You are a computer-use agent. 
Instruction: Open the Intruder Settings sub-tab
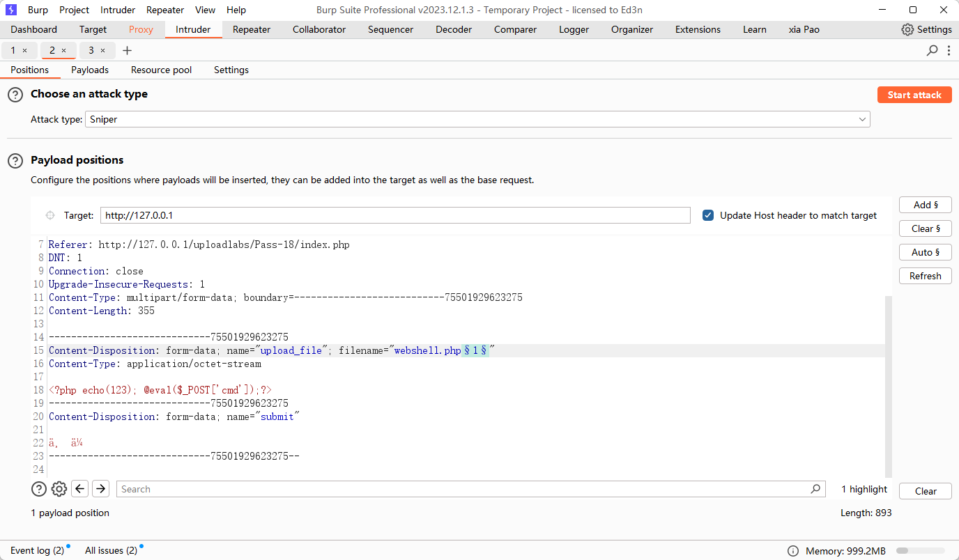pyautogui.click(x=231, y=70)
